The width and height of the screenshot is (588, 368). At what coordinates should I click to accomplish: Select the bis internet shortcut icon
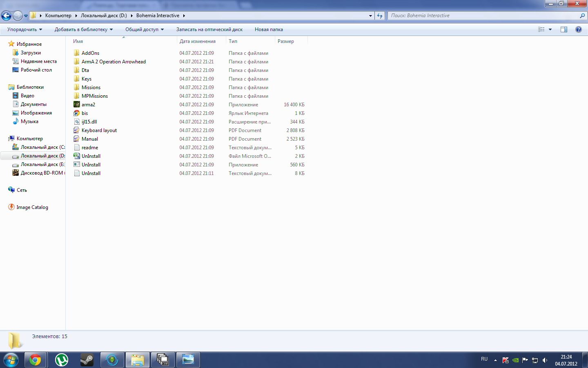(x=76, y=113)
